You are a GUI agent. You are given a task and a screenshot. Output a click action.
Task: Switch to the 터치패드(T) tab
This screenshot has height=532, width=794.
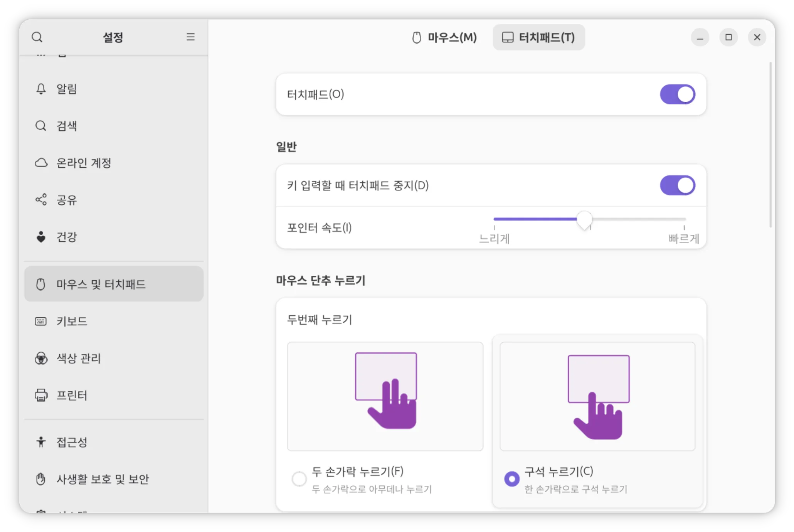tap(538, 37)
